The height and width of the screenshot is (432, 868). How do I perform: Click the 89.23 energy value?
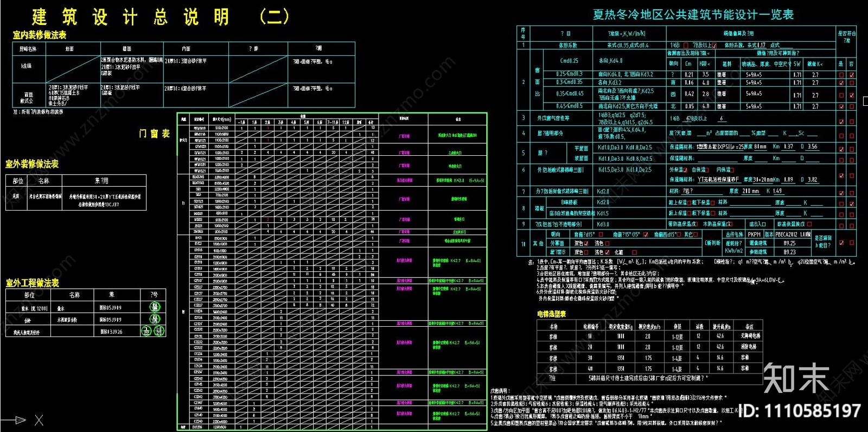789,252
